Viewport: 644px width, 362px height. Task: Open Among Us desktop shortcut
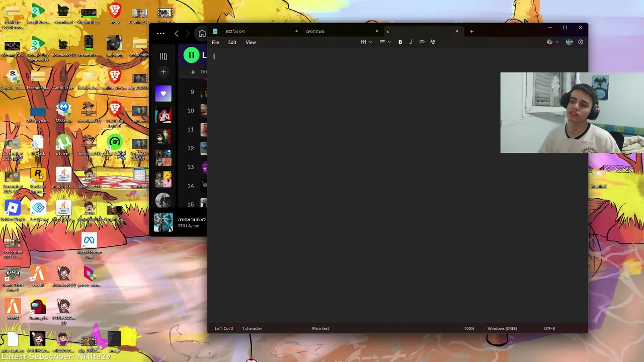point(38,309)
